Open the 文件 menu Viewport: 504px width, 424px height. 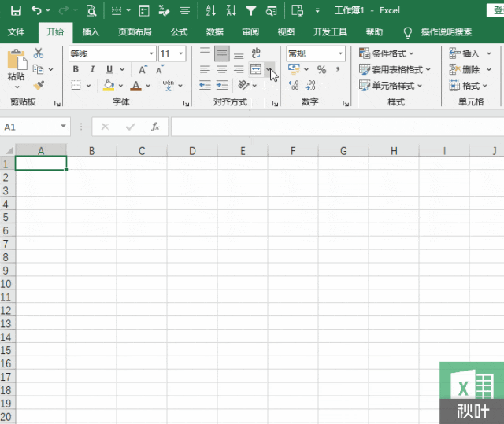(16, 31)
